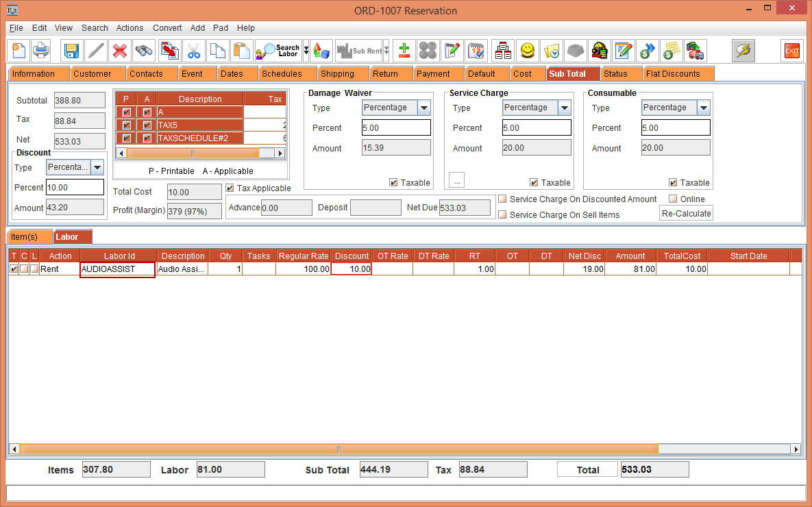Open search with the binoculars icon
The width and height of the screenshot is (812, 507).
[144, 51]
